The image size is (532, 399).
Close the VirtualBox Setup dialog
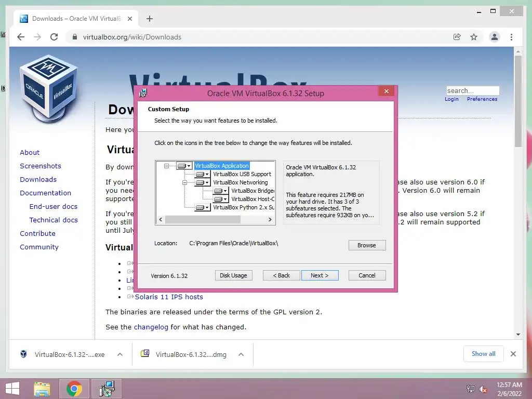(386, 91)
